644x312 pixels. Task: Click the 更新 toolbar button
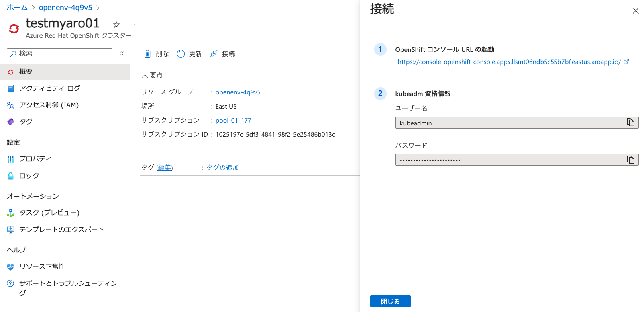coord(190,54)
